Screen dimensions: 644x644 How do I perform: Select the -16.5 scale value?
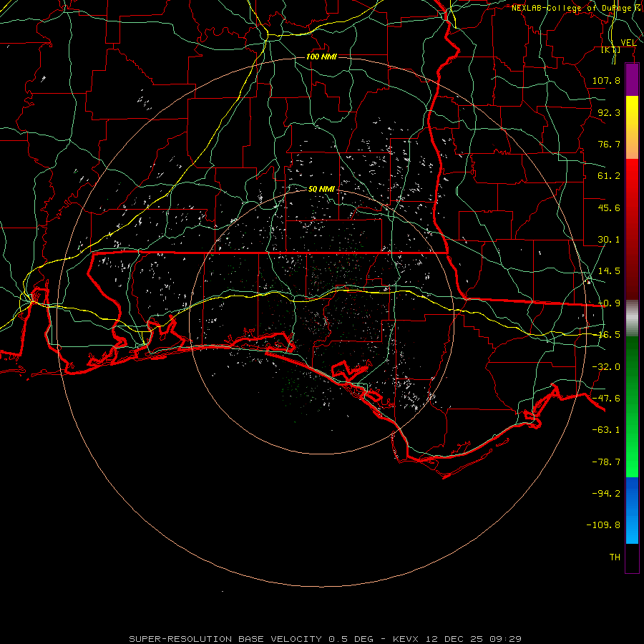point(609,335)
